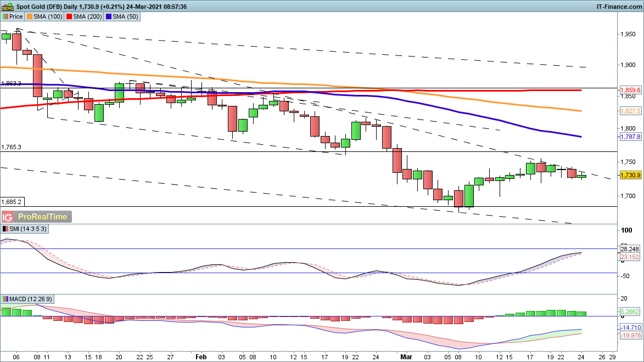Click the red SMA (200) color swatch

click(x=70, y=17)
